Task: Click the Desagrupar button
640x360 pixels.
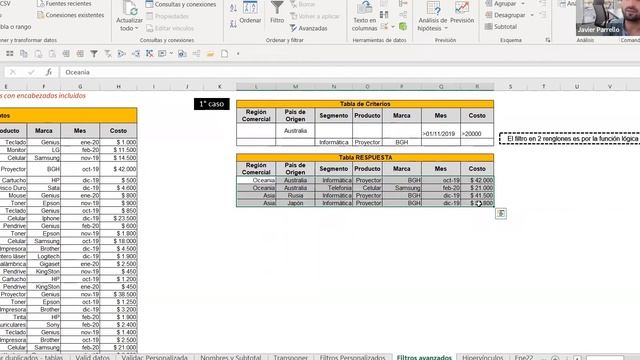Action: pyautogui.click(x=505, y=15)
